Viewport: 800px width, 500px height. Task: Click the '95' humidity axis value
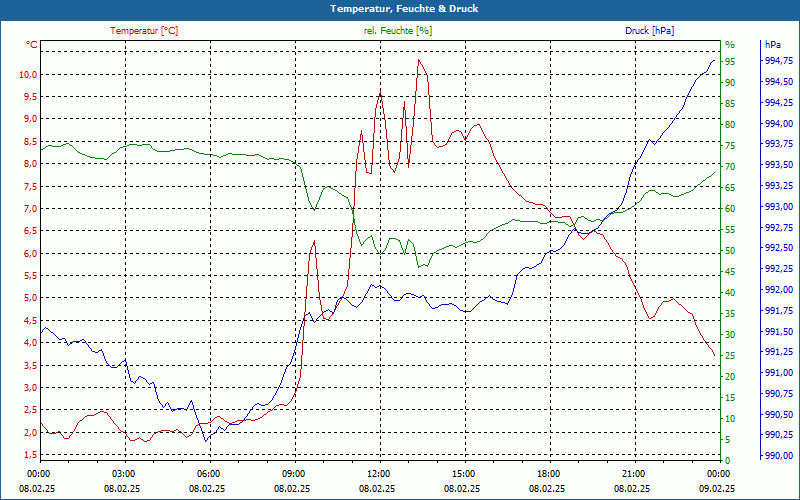730,62
